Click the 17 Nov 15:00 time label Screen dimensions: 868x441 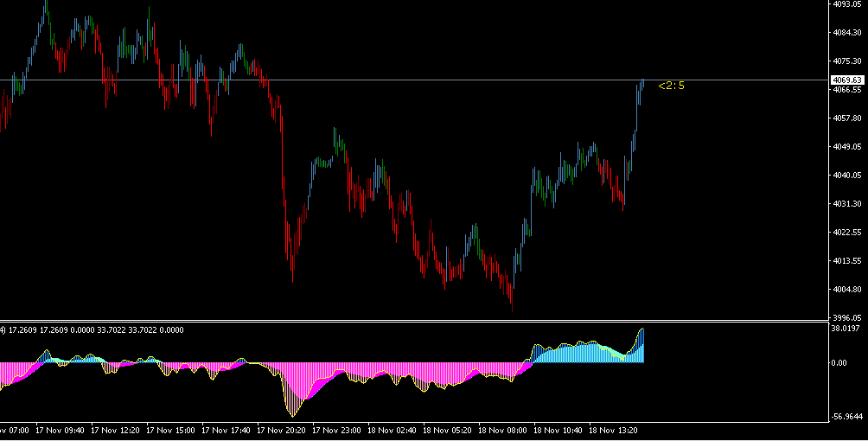click(170, 430)
